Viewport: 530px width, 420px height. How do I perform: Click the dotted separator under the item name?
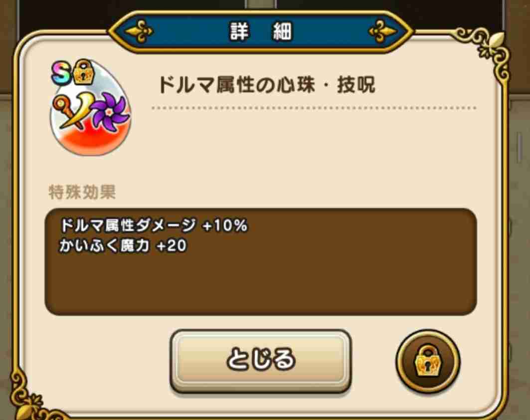314,108
